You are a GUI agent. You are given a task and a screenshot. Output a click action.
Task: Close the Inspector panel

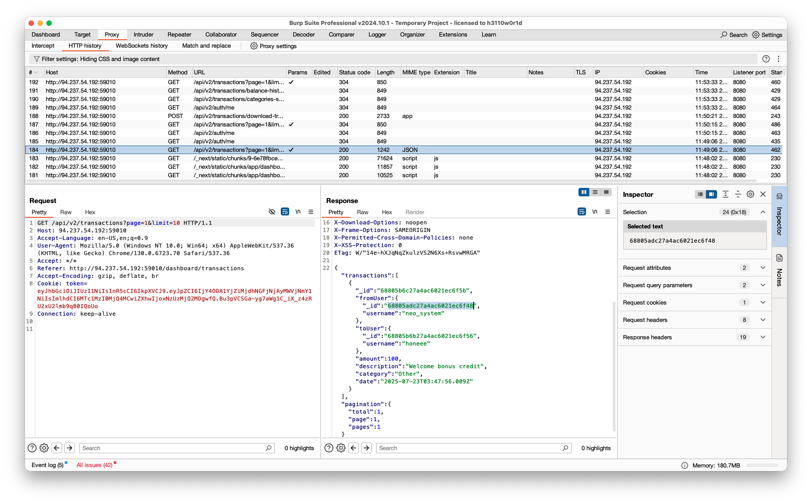coord(763,194)
